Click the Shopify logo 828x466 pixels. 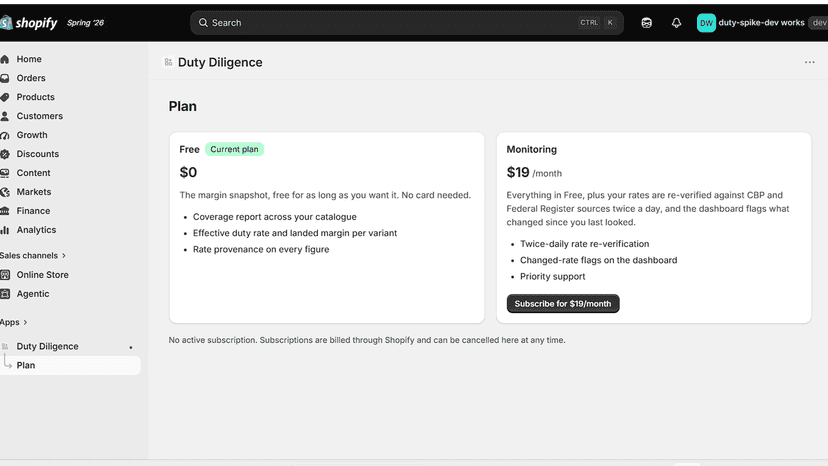click(x=29, y=23)
